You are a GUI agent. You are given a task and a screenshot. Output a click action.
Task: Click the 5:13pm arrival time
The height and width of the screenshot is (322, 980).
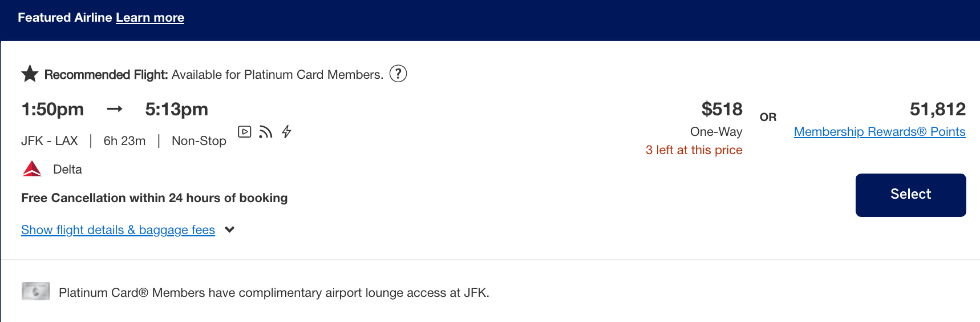pos(177,109)
